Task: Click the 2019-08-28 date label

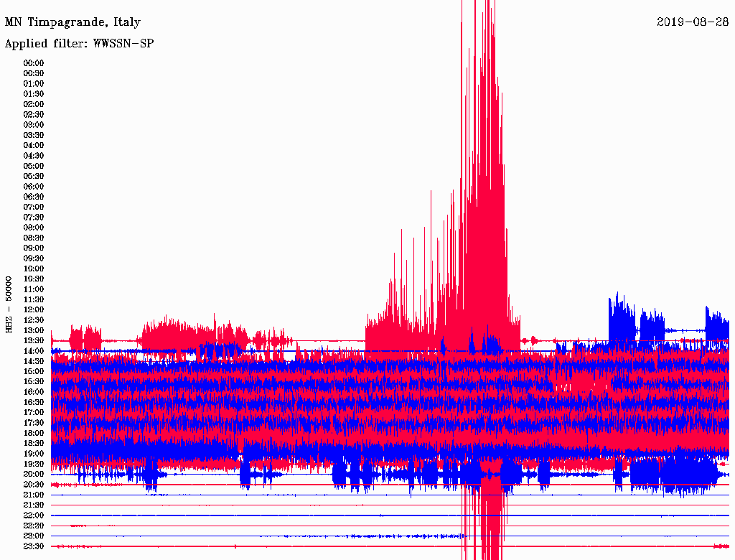Action: coord(693,22)
